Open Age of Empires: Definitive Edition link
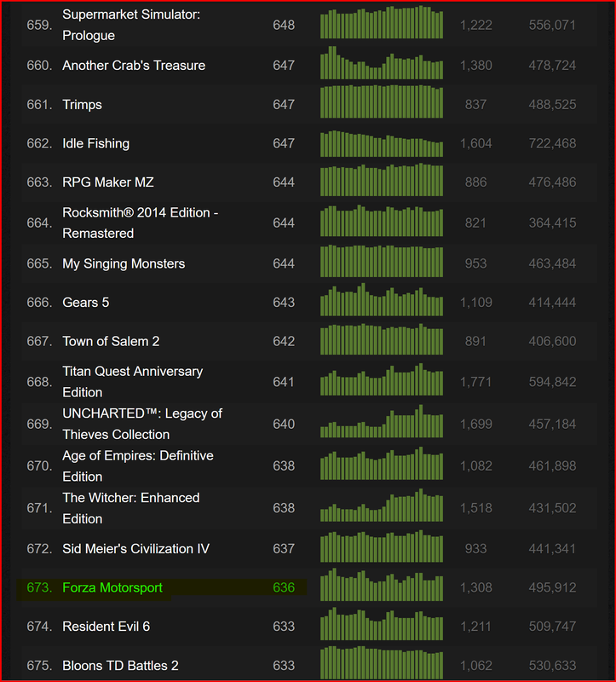This screenshot has width=616, height=682. pyautogui.click(x=138, y=465)
